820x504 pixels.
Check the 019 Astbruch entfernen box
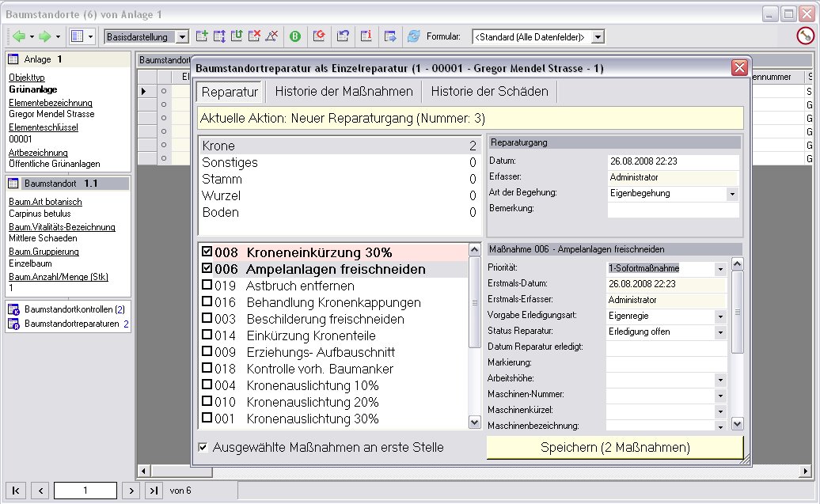click(207, 286)
